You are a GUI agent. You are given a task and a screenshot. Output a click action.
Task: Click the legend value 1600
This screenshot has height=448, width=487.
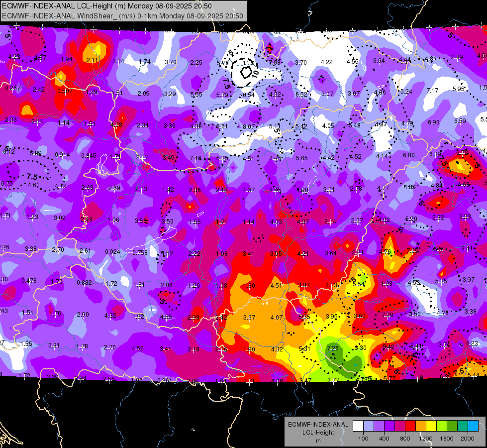447,439
